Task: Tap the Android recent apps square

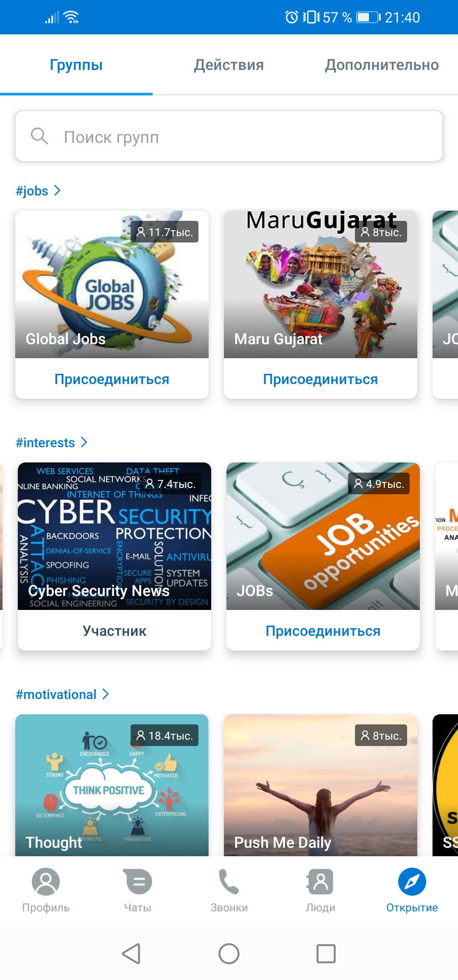Action: 326,954
